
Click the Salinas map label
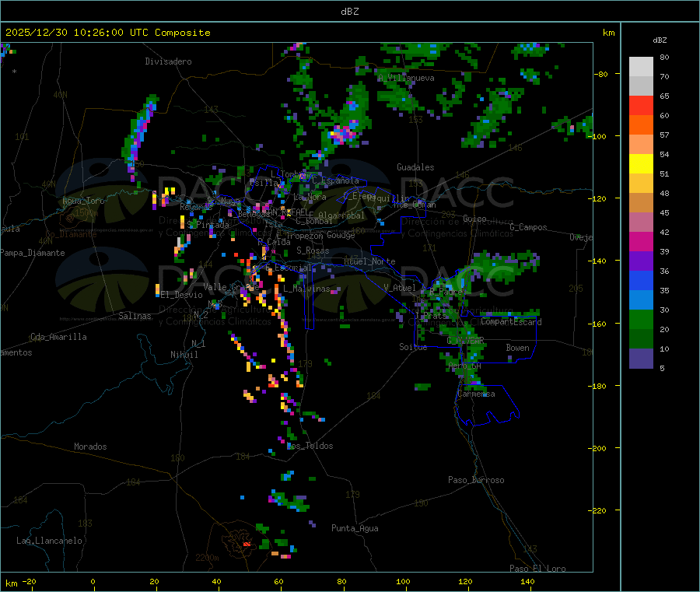click(135, 316)
